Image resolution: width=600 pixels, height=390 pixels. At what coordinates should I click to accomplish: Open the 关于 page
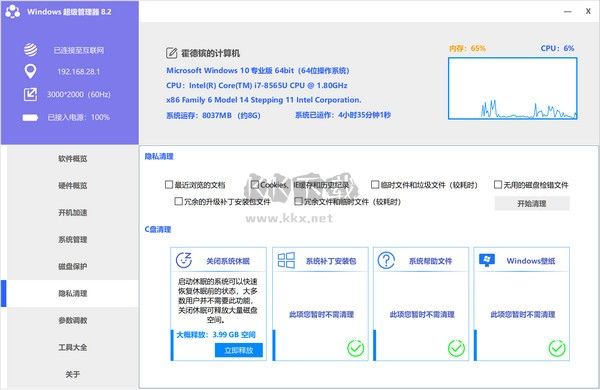click(73, 374)
